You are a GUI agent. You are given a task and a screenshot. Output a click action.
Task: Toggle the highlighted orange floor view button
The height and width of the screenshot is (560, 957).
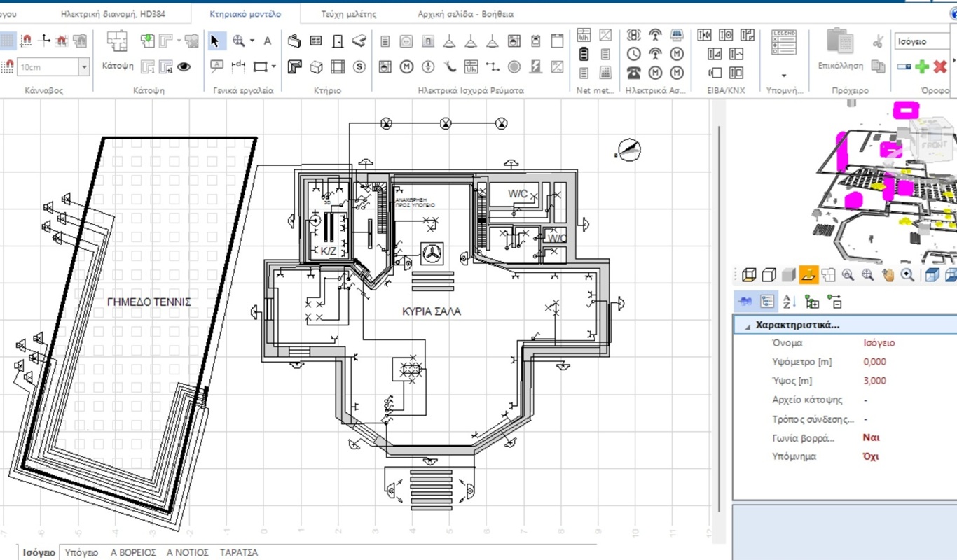tap(808, 275)
